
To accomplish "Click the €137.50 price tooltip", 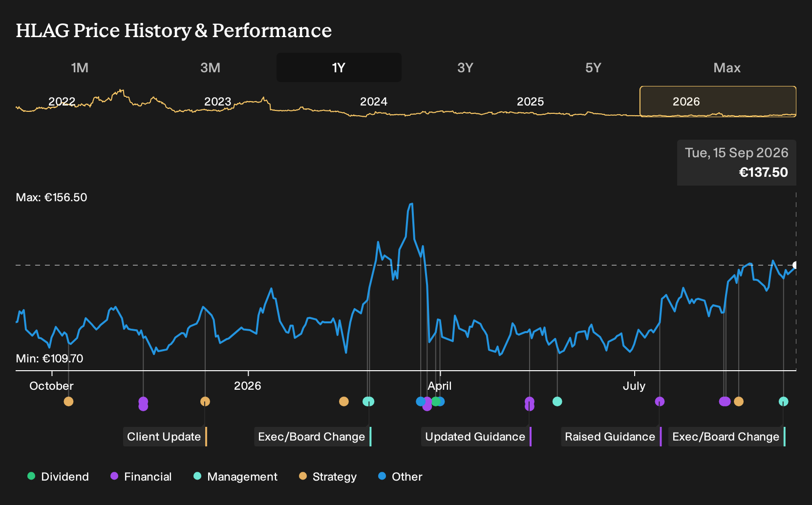I will click(736, 163).
